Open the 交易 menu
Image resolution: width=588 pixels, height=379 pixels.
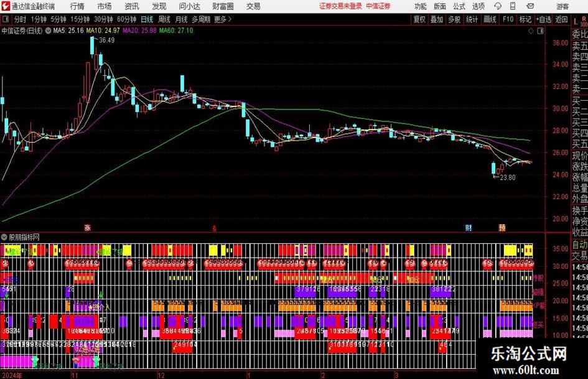click(x=253, y=6)
